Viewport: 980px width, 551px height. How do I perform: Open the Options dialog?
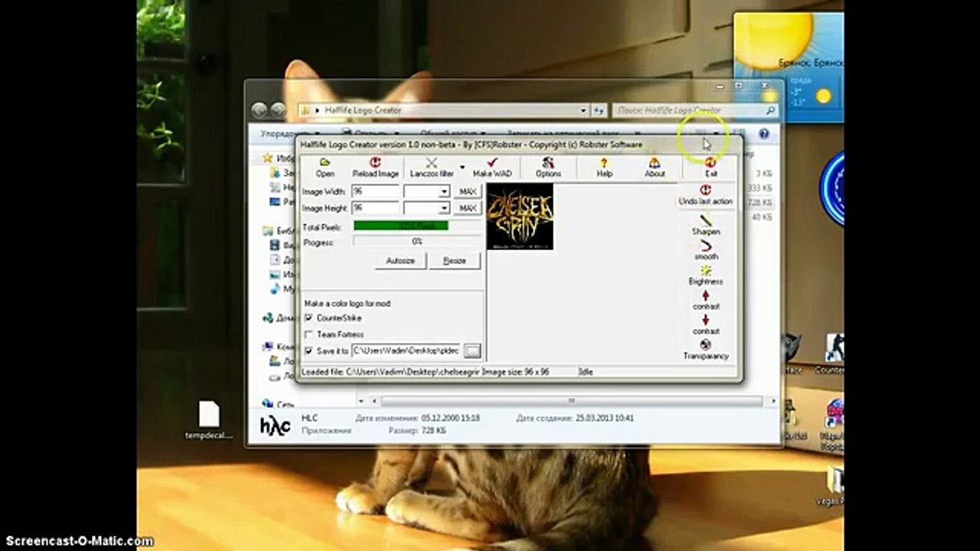point(548,168)
